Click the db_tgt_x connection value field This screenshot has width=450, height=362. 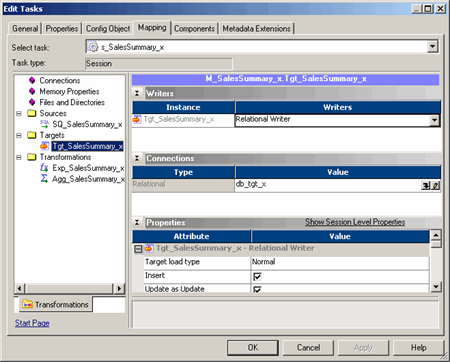coord(328,185)
